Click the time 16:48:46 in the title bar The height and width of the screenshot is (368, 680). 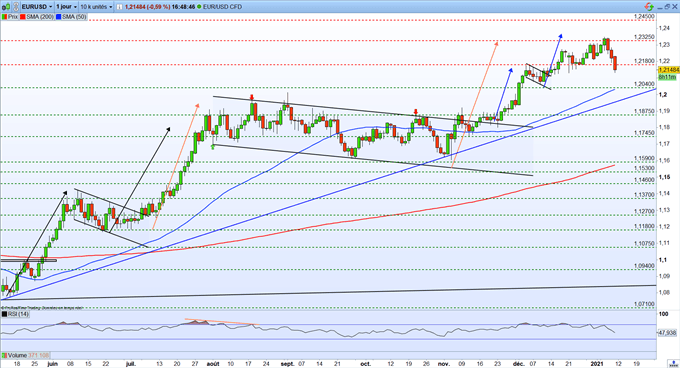(183, 7)
